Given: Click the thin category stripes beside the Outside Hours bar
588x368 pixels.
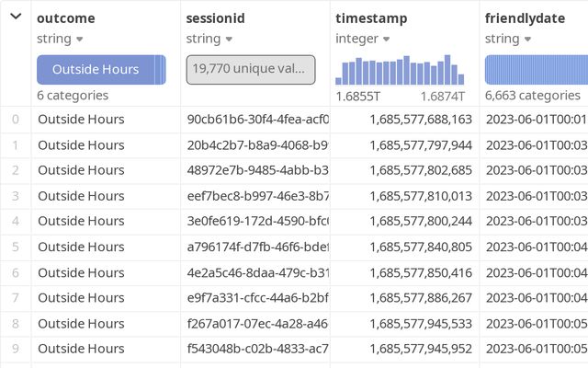Looking at the screenshot, I should point(160,69).
